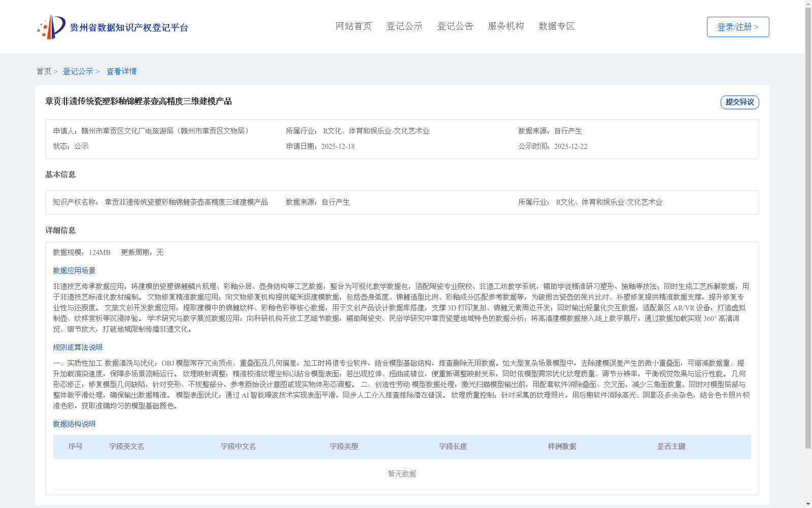The height and width of the screenshot is (508, 812).
Task: Click the 是否主键 column header
Action: [671, 447]
